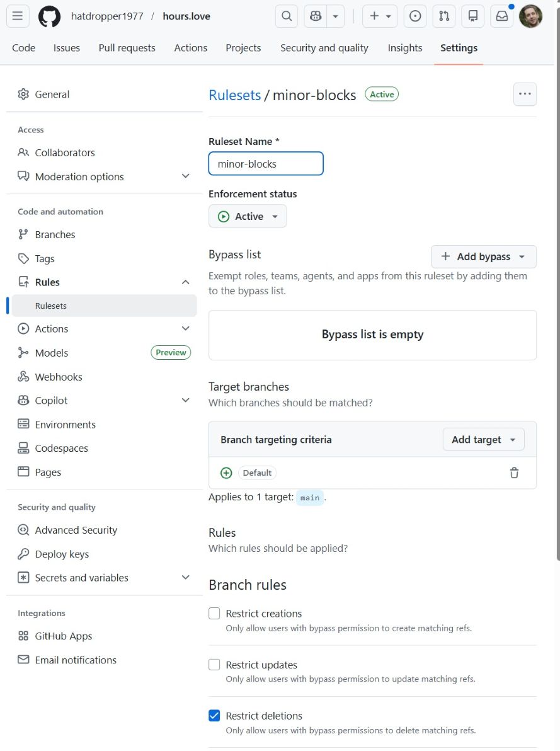The height and width of the screenshot is (751, 560).
Task: Open Webhooks in the settings sidebar
Action: pyautogui.click(x=59, y=377)
